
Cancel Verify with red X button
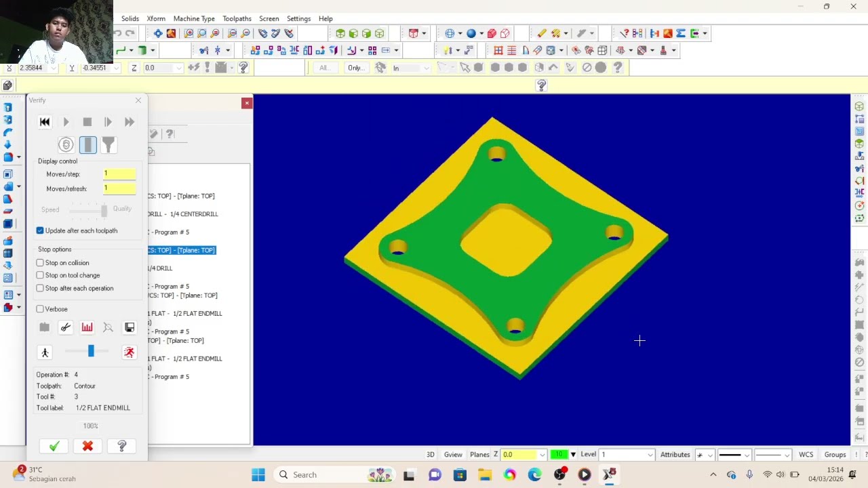pos(87,446)
